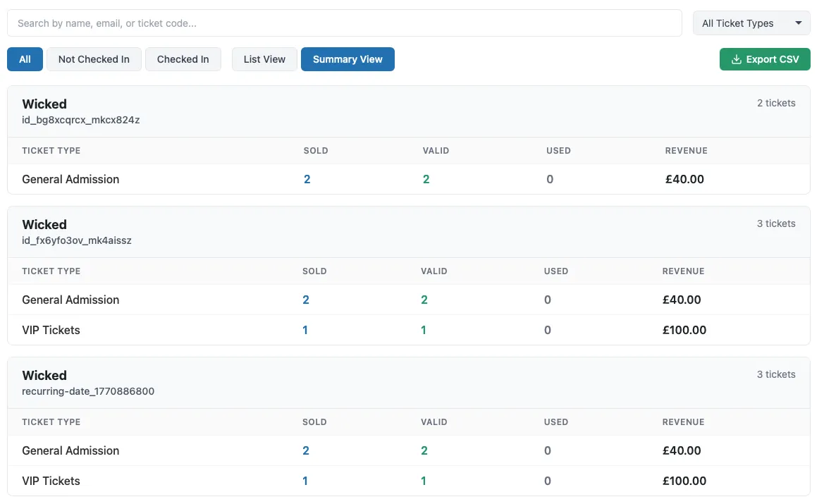Click the Revenue column header in first card

coord(686,151)
